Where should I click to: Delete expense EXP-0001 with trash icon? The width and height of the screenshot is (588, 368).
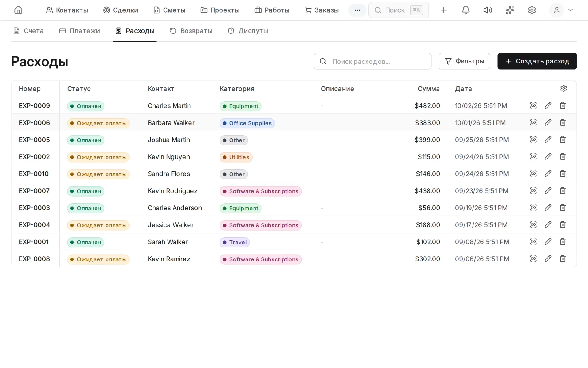pyautogui.click(x=563, y=242)
